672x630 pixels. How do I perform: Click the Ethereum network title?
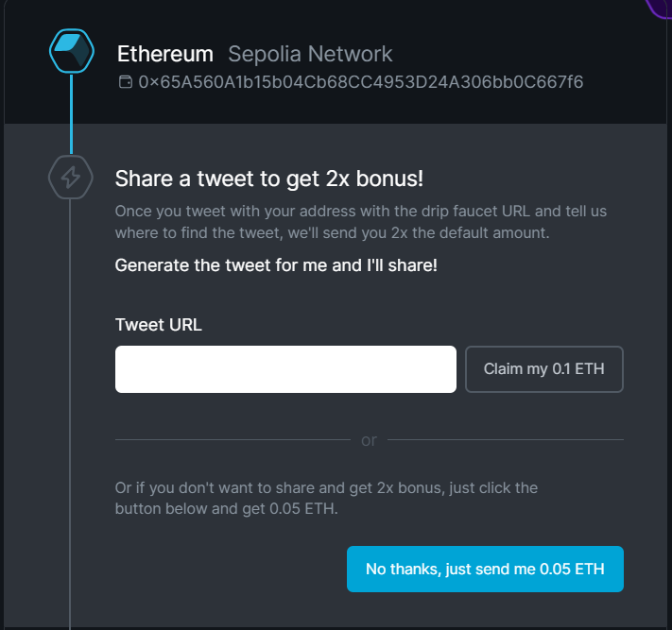pyautogui.click(x=165, y=54)
